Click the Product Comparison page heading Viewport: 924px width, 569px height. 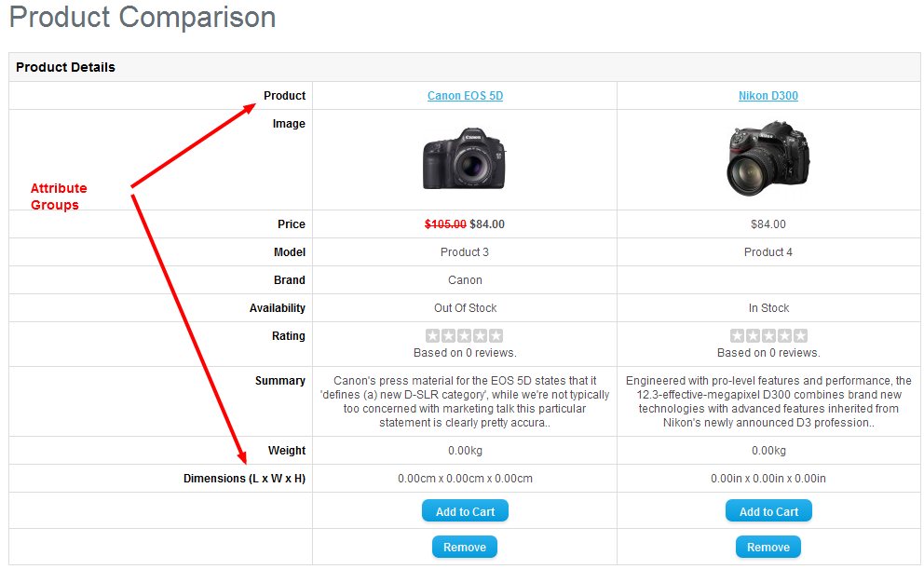(143, 18)
